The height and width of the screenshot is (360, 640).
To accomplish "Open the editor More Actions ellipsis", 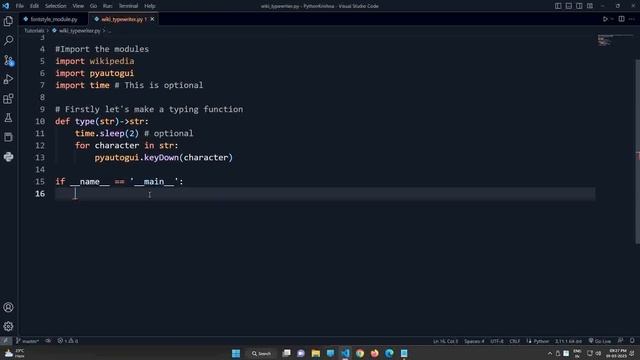I will 632,19.
